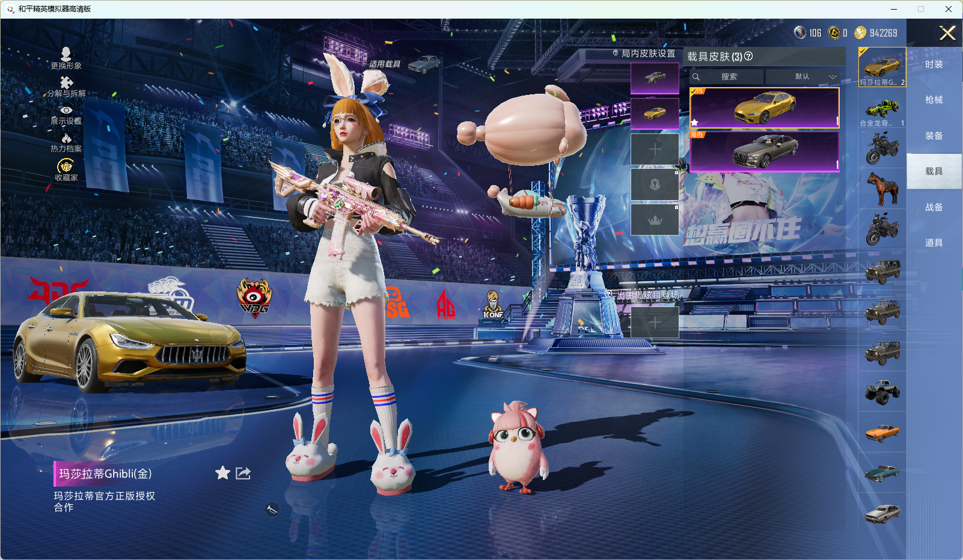Click the 搜索 search field
Image resolution: width=963 pixels, height=560 pixels.
tap(726, 77)
